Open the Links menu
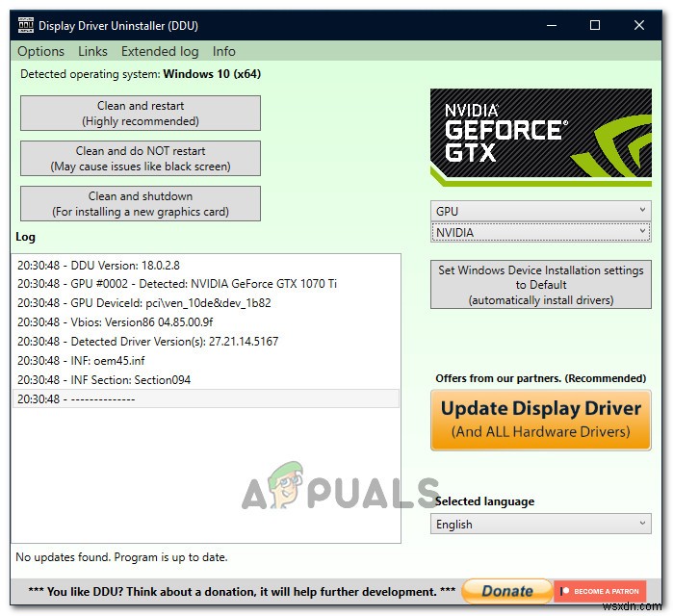Screen dimensions: 673x616 92,51
